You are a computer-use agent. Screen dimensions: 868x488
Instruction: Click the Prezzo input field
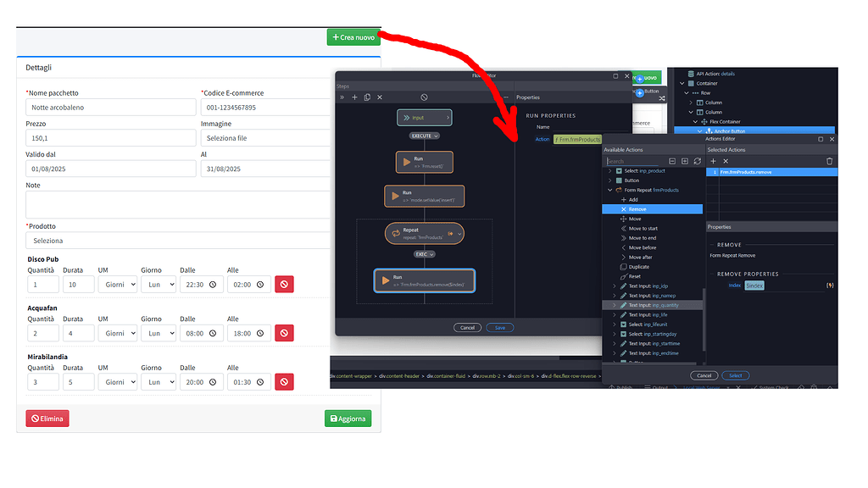(x=111, y=138)
